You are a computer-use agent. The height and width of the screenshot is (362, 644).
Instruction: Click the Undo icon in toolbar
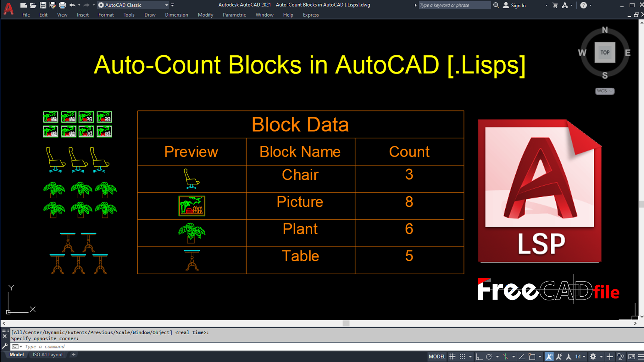click(72, 5)
